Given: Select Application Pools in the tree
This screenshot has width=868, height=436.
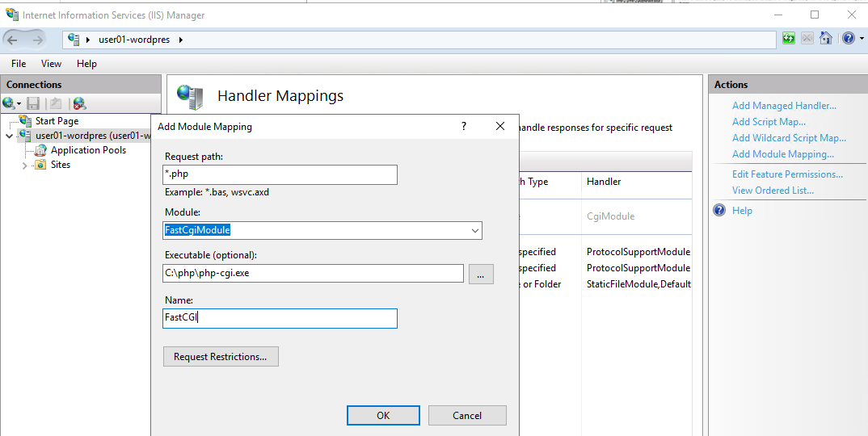Looking at the screenshot, I should tap(88, 150).
